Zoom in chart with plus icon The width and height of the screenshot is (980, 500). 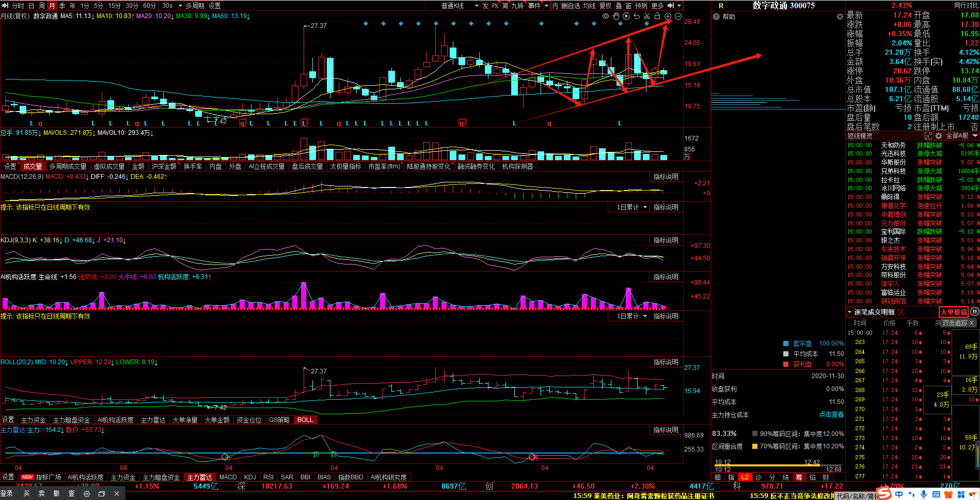click(x=668, y=16)
